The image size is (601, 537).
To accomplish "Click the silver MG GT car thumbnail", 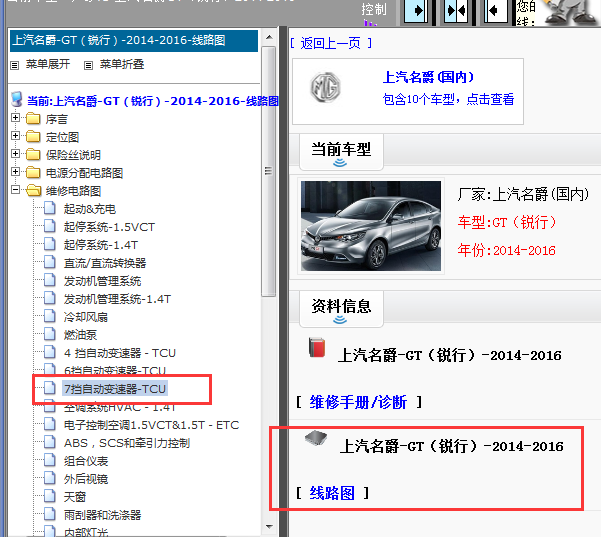I will pyautogui.click(x=371, y=226).
